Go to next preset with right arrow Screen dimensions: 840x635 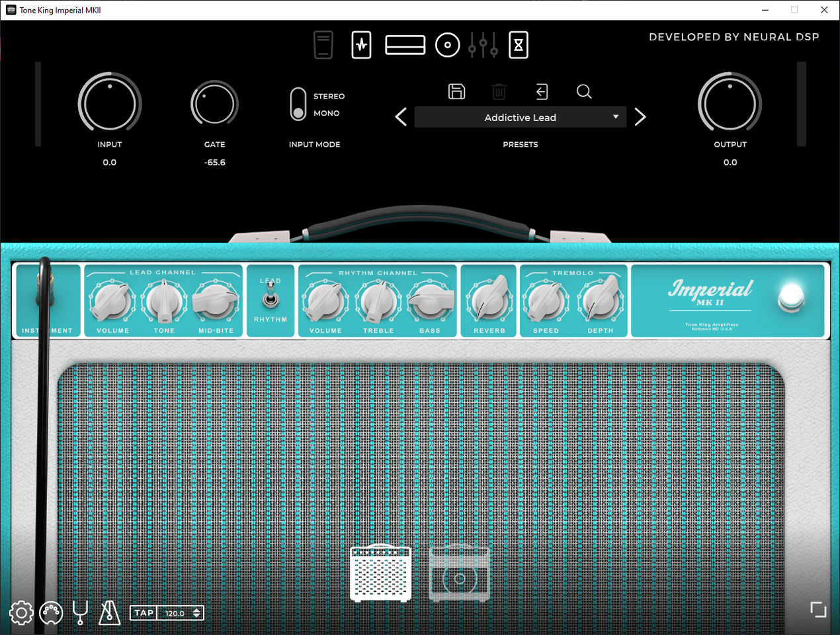point(640,117)
